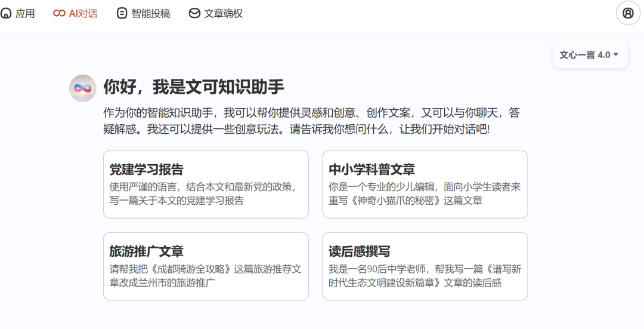Viewport: 644px width, 329px height.
Task: Click the 文可知识助手 assistant logo avatar
Action: tap(82, 88)
